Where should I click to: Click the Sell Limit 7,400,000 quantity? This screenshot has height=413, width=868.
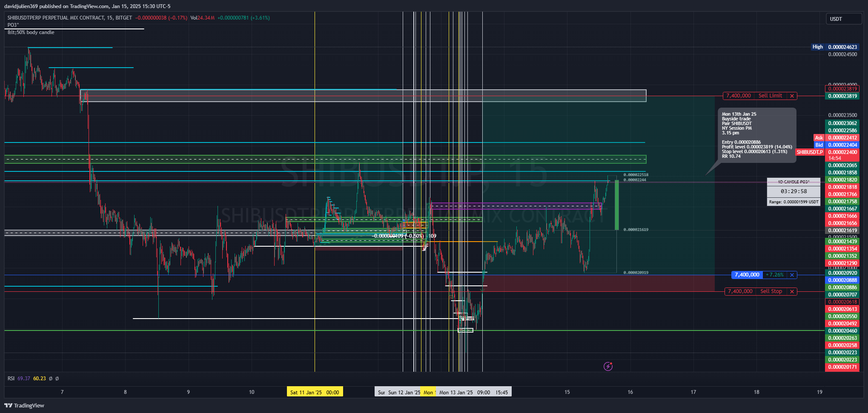tap(739, 96)
